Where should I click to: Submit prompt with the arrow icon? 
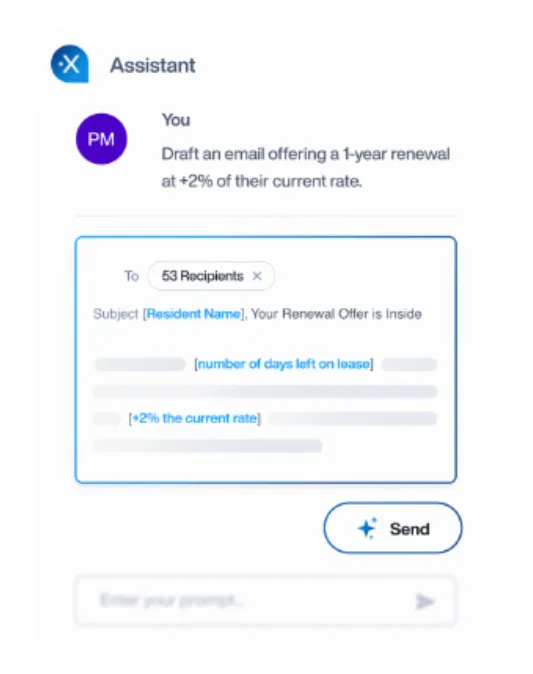425,601
